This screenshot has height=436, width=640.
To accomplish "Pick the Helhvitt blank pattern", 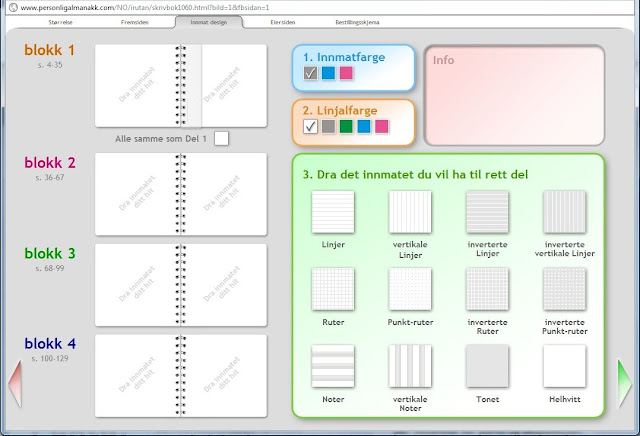I will 564,366.
